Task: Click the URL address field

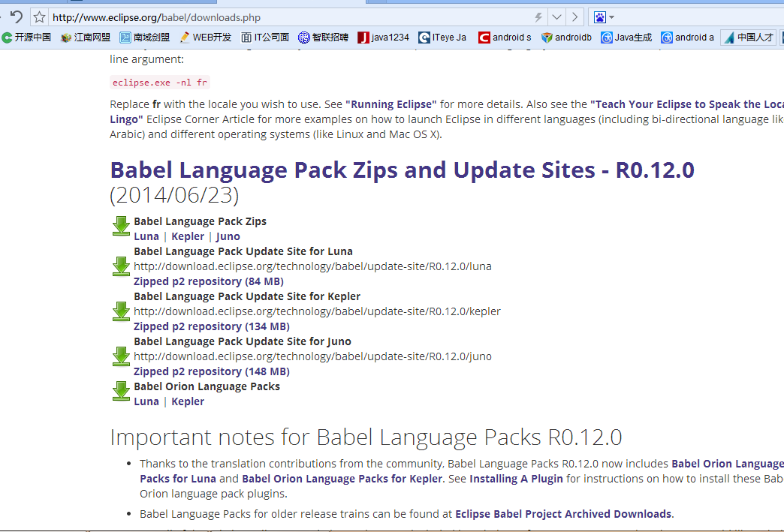Action: 290,17
